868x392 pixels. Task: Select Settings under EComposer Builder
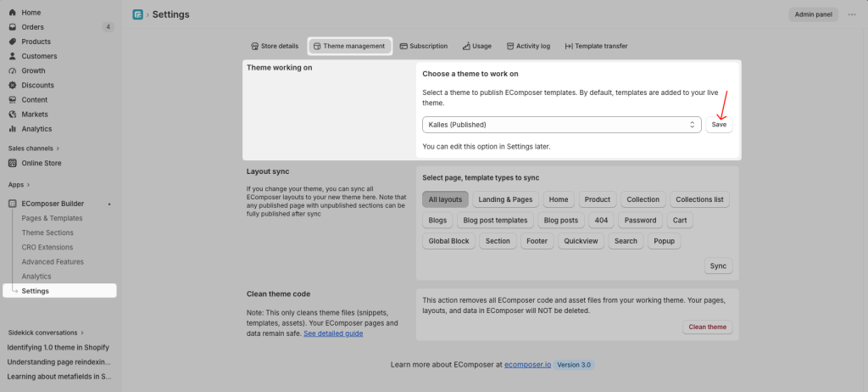(x=60, y=290)
